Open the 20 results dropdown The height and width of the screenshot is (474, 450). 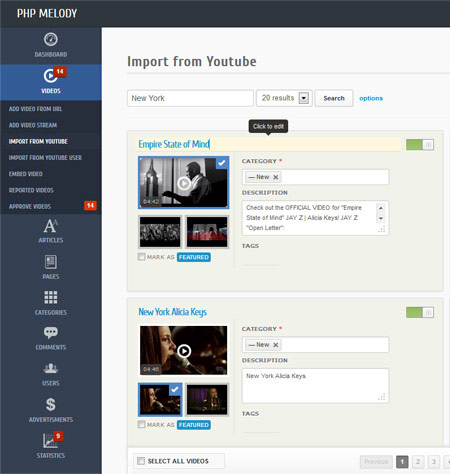[284, 98]
